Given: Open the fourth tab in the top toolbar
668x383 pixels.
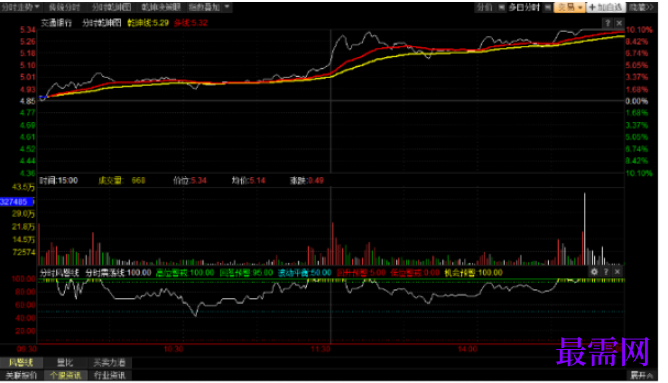Looking at the screenshot, I should pos(161,7).
